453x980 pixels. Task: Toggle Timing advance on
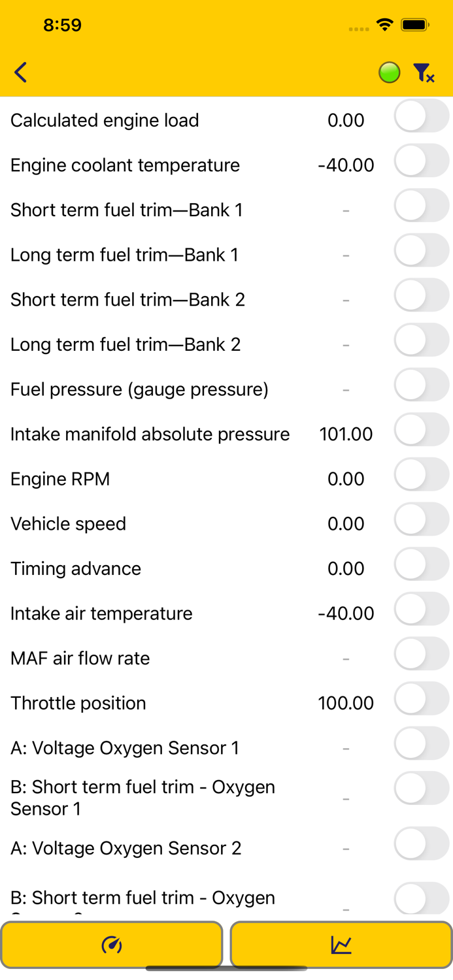tap(421, 564)
